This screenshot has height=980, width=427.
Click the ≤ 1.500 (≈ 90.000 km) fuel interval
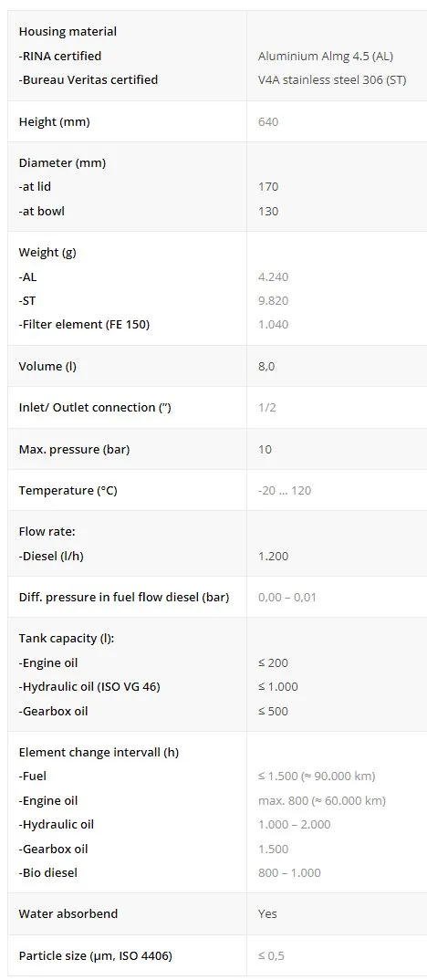(317, 777)
